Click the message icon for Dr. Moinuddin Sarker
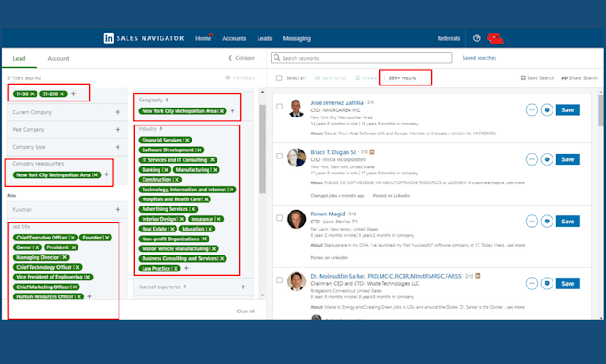The height and width of the screenshot is (364, 606). pyautogui.click(x=546, y=283)
